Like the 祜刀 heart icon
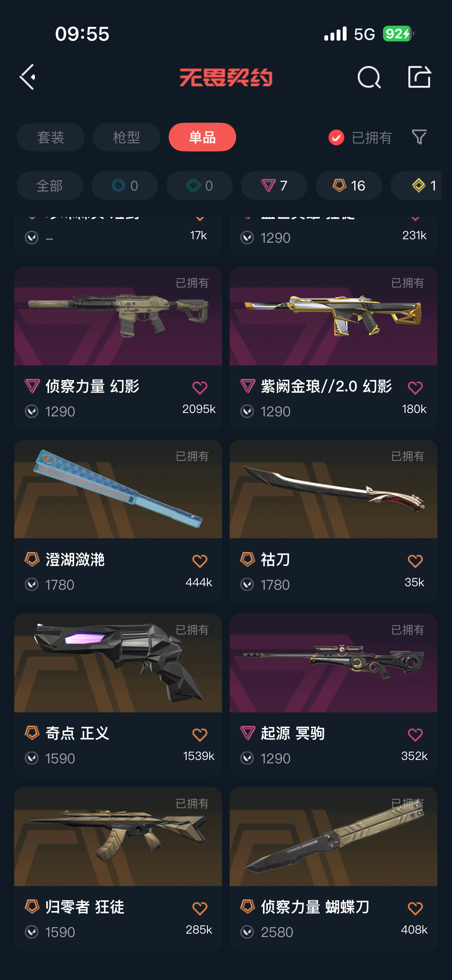452x980 pixels. [415, 561]
